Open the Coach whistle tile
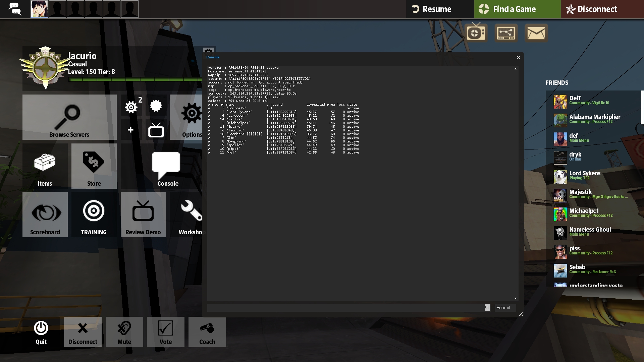 (207, 332)
